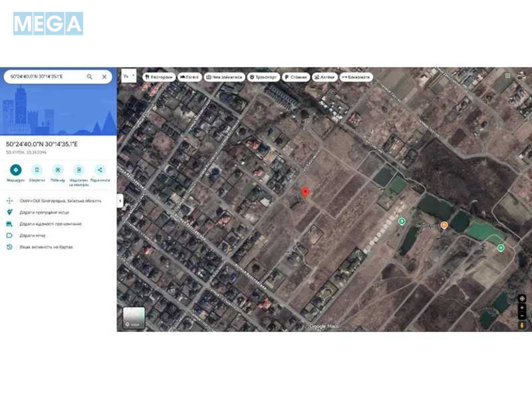Open the Ук language dropdown above the map
Screen dimensions: 532x399
pyautogui.click(x=126, y=76)
